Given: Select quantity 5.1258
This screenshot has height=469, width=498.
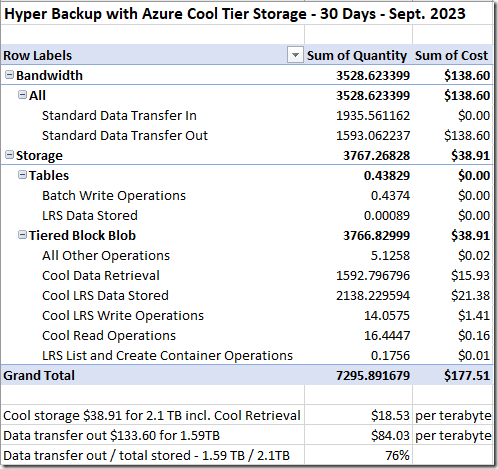Looking at the screenshot, I should (390, 256).
